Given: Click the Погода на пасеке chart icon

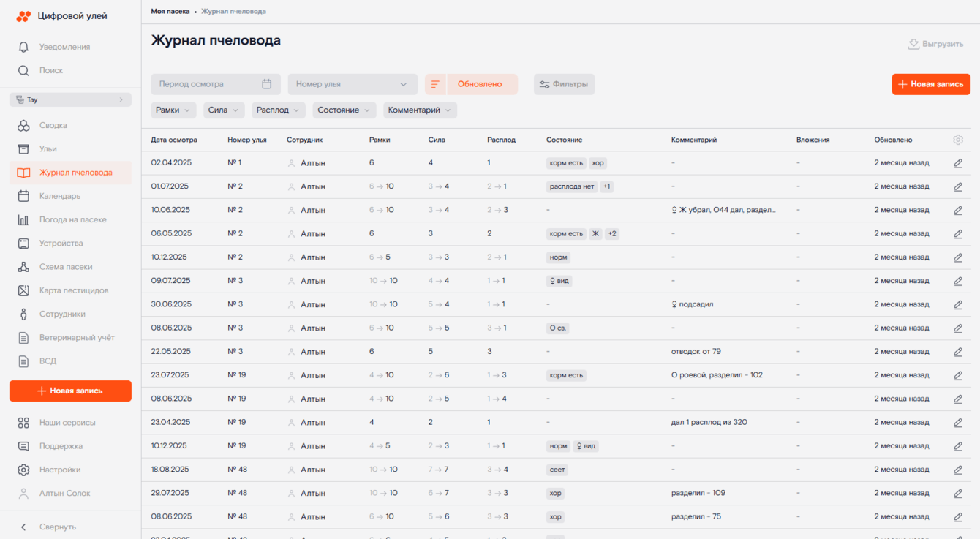Looking at the screenshot, I should 23,220.
